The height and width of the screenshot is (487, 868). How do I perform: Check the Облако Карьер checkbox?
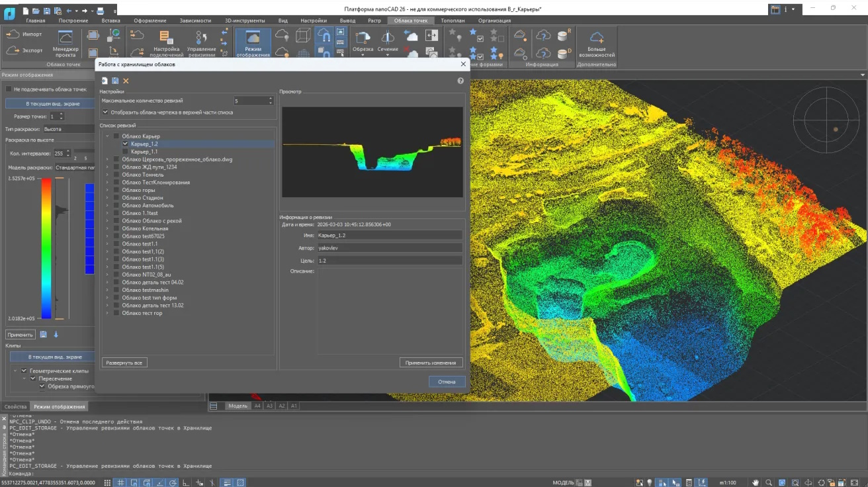(x=116, y=136)
